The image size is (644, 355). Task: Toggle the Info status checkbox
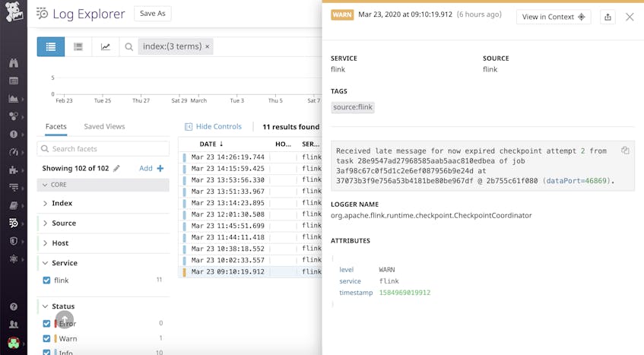point(47,352)
